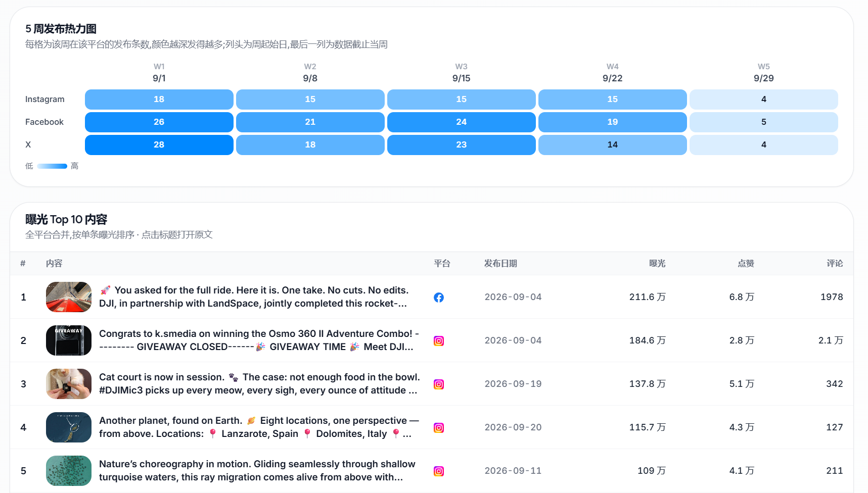
Task: Click Facebook W1 heatmap cell 26
Action: (x=159, y=122)
